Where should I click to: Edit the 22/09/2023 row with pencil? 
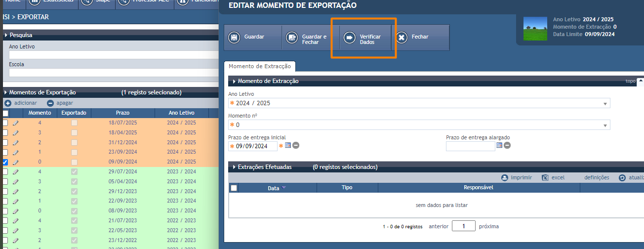(15, 201)
